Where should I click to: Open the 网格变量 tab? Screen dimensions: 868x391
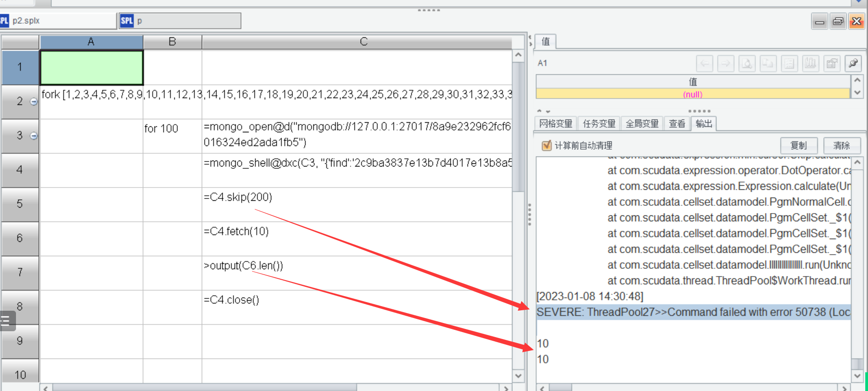click(556, 124)
